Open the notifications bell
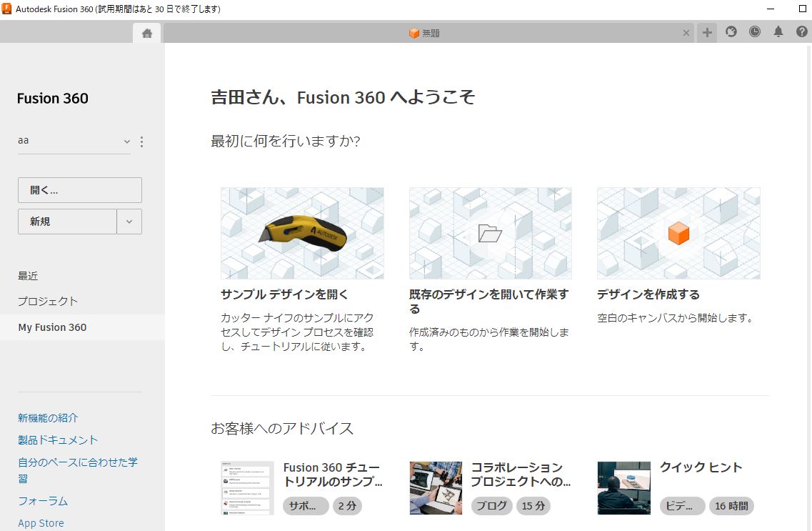The image size is (812, 531). [x=778, y=32]
